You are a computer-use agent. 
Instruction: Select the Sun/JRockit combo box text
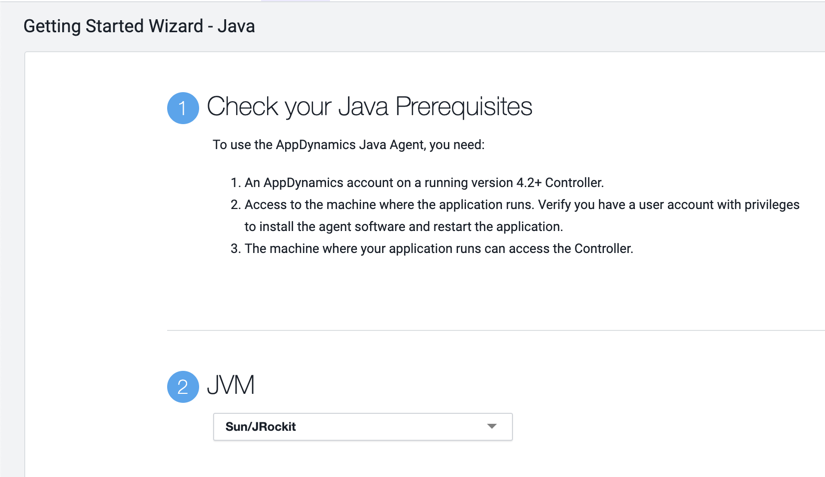[261, 427]
